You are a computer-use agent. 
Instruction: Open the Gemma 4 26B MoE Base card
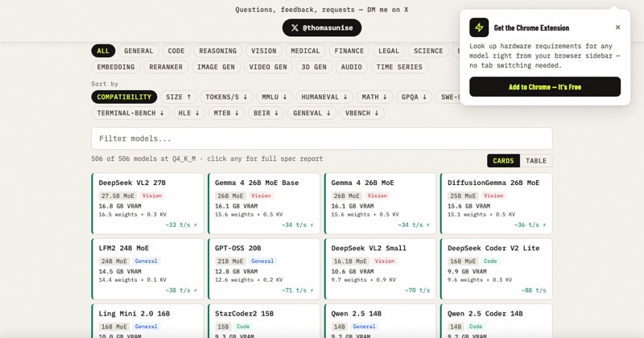pyautogui.click(x=264, y=204)
